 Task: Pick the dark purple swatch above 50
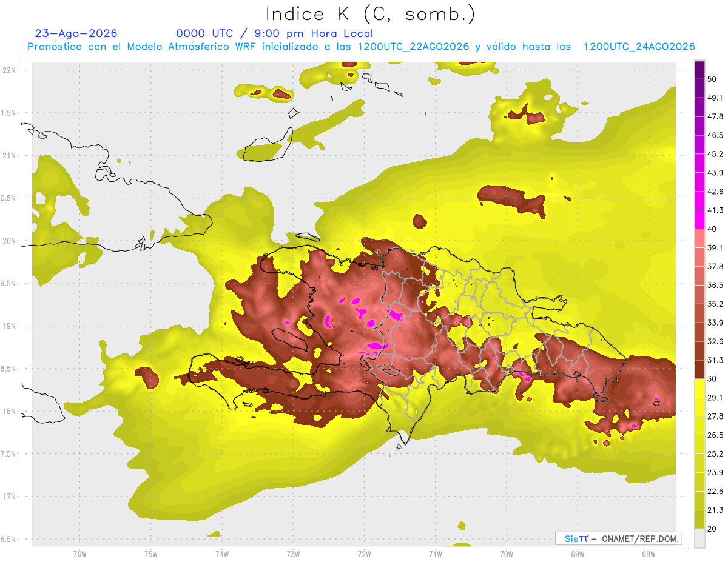pos(699,70)
